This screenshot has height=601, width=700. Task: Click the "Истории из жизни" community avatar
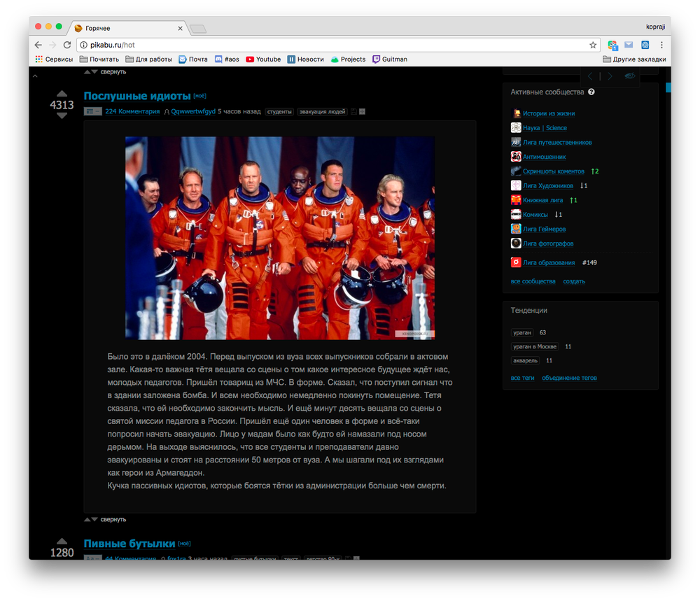pyautogui.click(x=516, y=113)
